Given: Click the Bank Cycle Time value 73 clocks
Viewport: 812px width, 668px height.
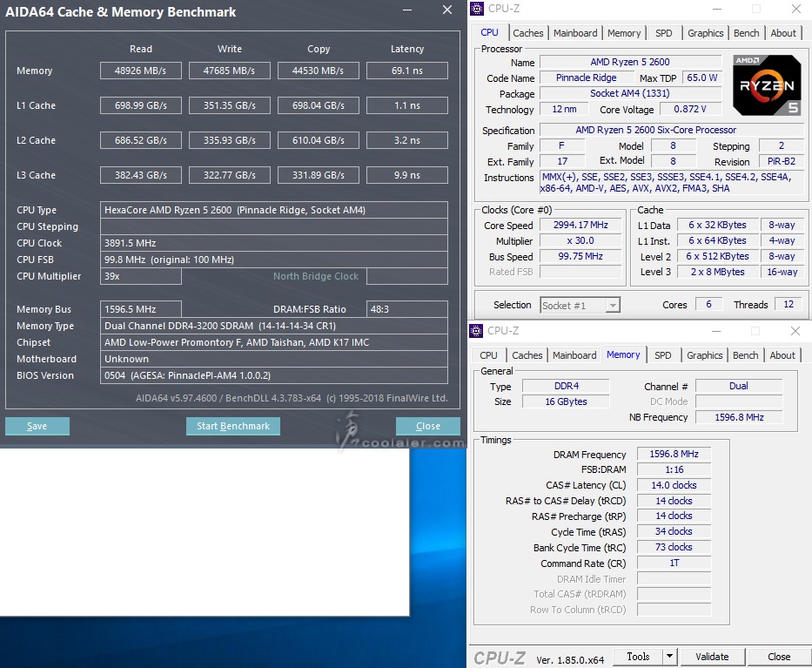Looking at the screenshot, I should point(674,547).
